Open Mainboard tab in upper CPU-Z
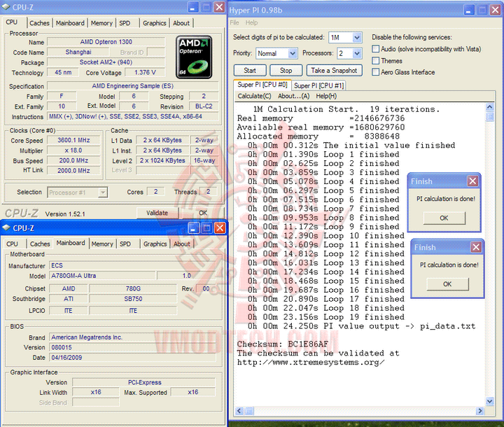 pyautogui.click(x=70, y=23)
